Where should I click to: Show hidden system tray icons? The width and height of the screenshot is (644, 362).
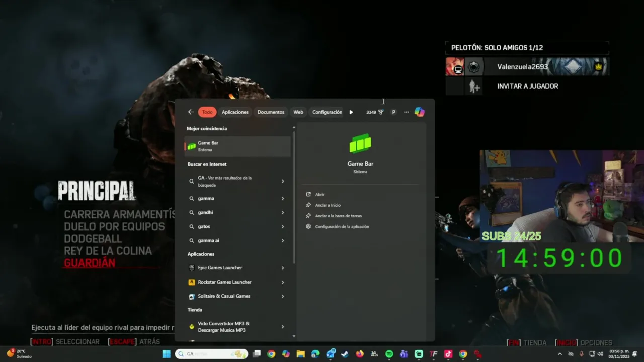click(x=560, y=354)
